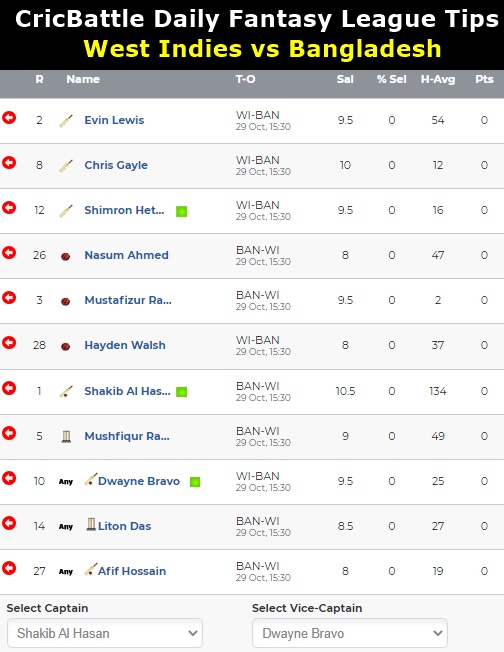Open Chris Gayle player profile link
This screenshot has width=504, height=652.
(x=116, y=165)
